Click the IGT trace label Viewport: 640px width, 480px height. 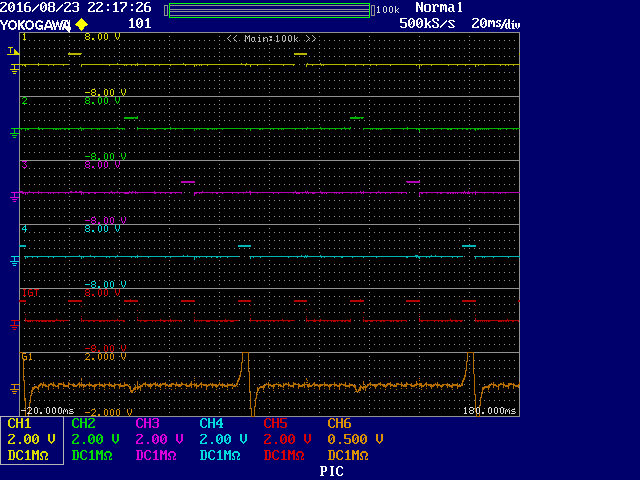(x=31, y=293)
